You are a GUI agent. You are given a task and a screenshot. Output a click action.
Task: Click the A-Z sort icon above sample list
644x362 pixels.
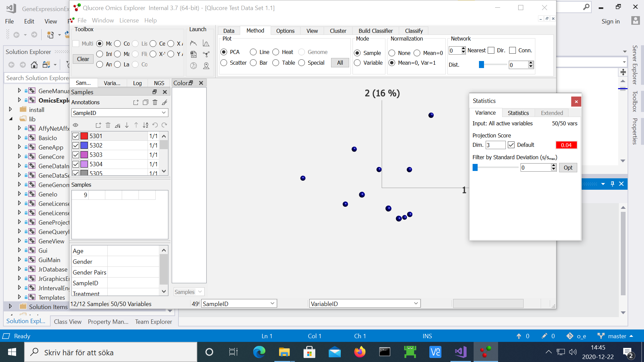145,125
